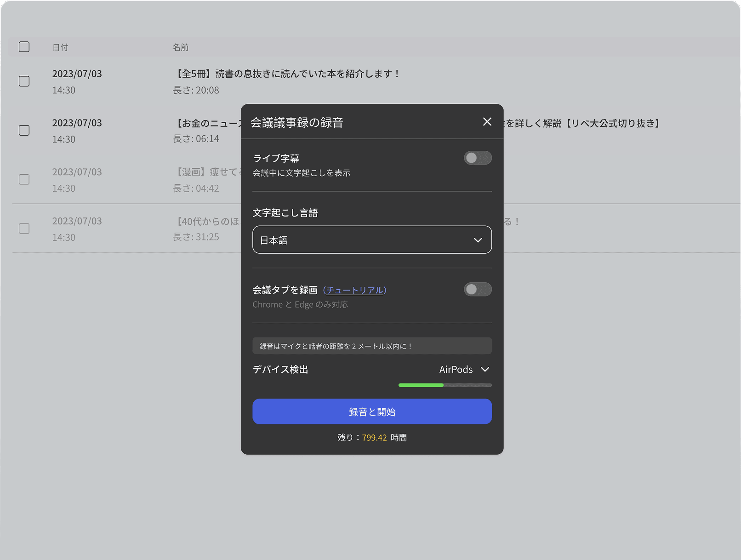Open the チュートリアル link
The image size is (741, 560).
pyautogui.click(x=355, y=290)
